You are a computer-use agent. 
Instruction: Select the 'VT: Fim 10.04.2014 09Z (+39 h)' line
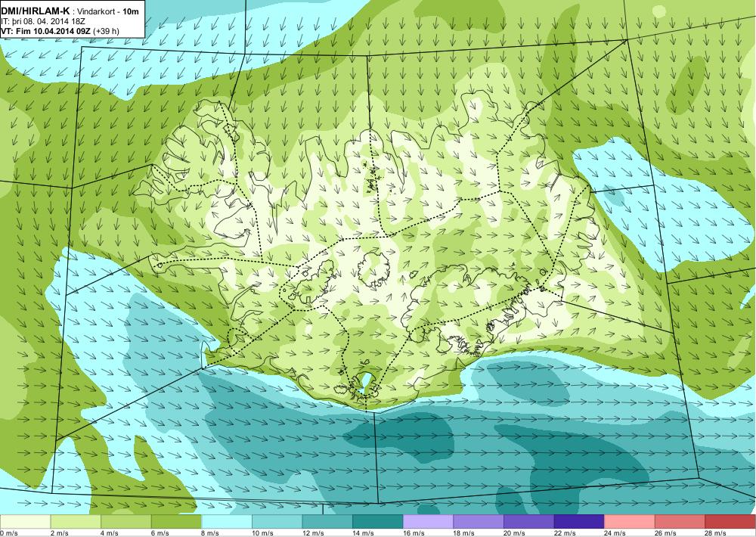pos(60,31)
